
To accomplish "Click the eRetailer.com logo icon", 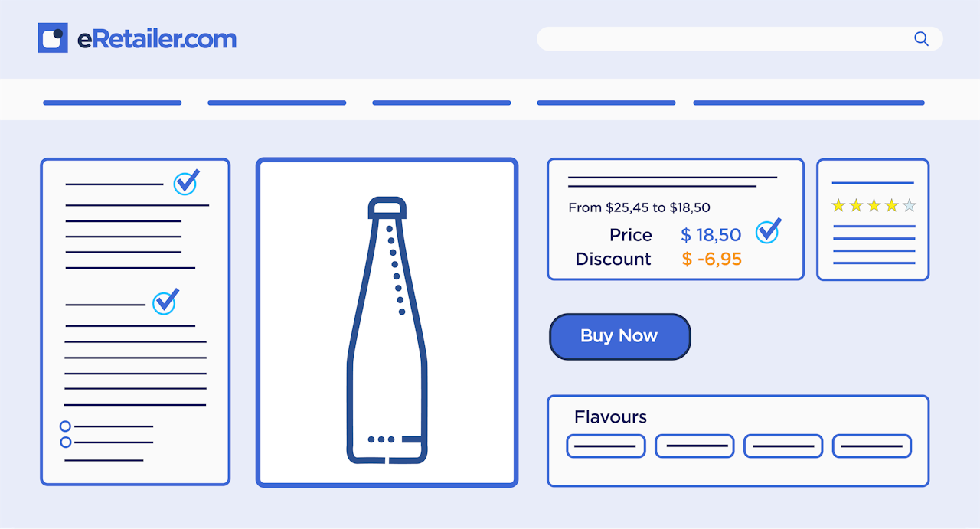I will coord(53,38).
